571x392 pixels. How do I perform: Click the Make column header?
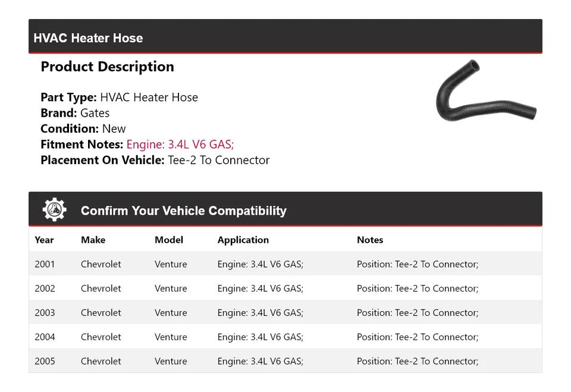click(93, 240)
